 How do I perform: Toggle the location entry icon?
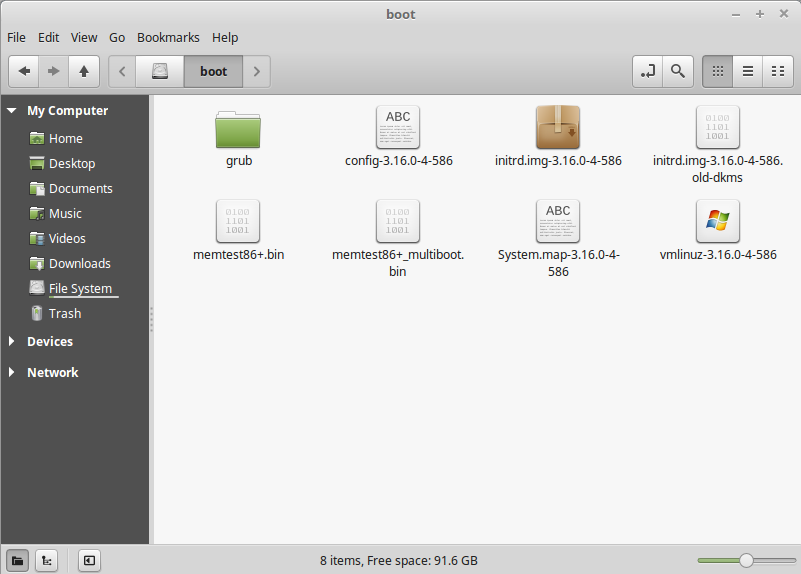point(648,71)
